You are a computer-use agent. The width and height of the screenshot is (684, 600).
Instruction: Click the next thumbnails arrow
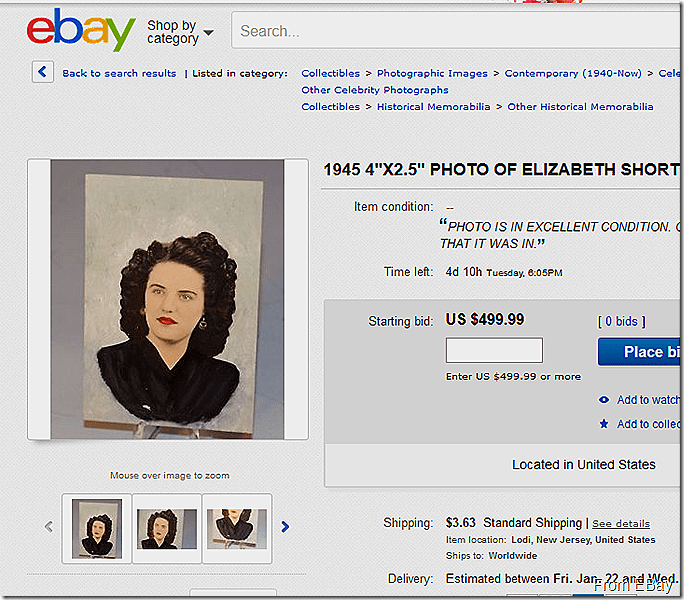tap(286, 527)
